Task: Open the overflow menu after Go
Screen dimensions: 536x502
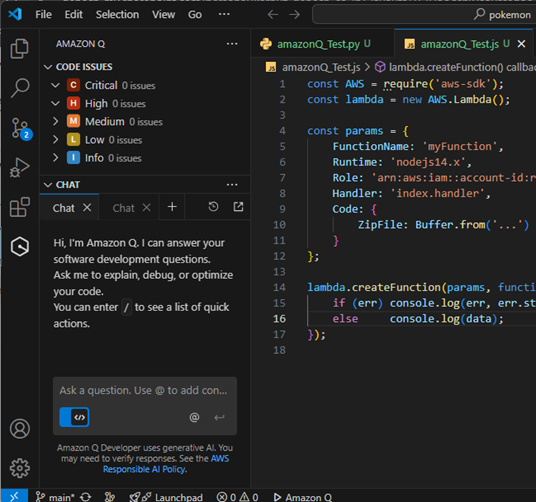Action: point(224,14)
